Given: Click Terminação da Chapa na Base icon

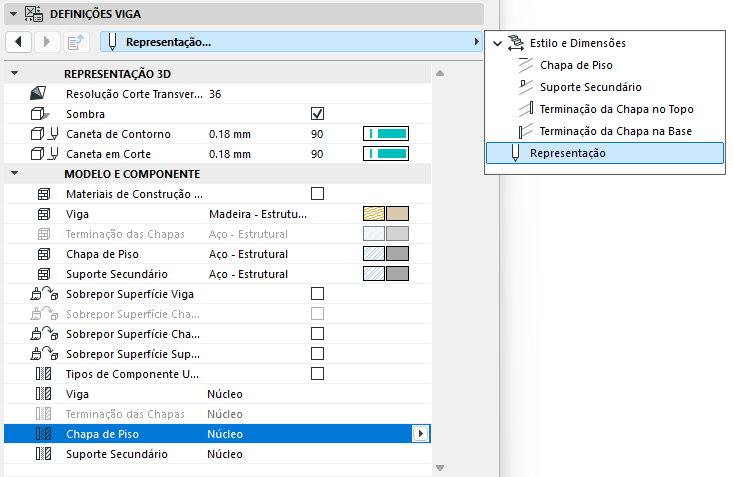Looking at the screenshot, I should 526,131.
